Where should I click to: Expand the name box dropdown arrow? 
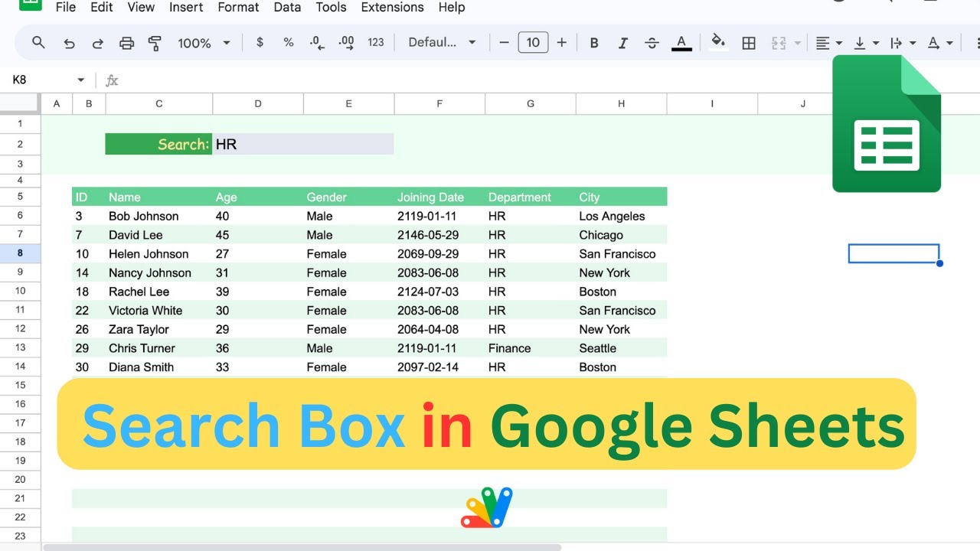(x=80, y=80)
